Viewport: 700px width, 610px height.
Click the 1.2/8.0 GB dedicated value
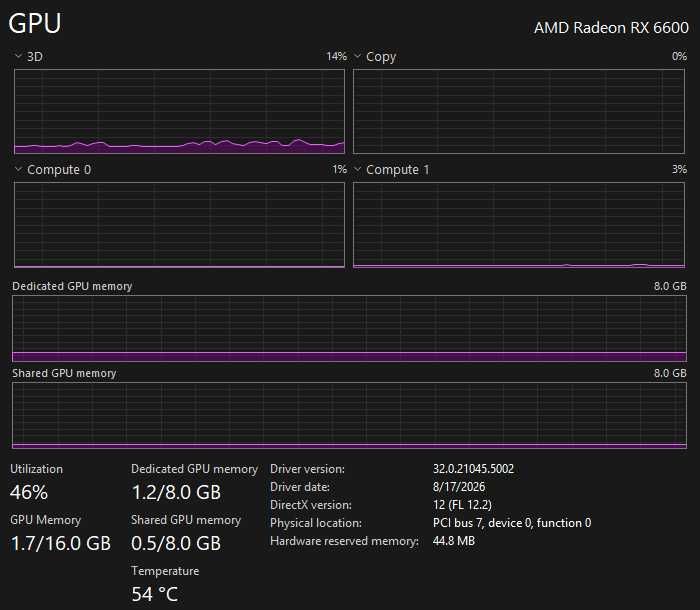[x=176, y=492]
